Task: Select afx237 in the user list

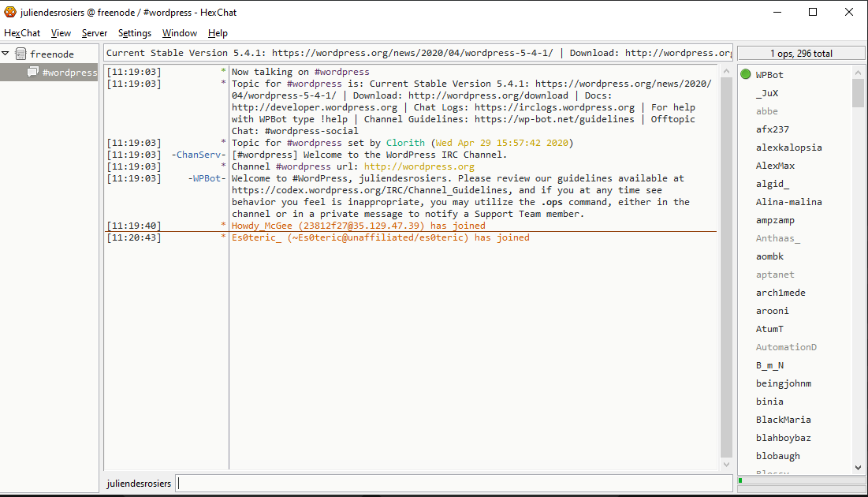Action: tap(773, 129)
